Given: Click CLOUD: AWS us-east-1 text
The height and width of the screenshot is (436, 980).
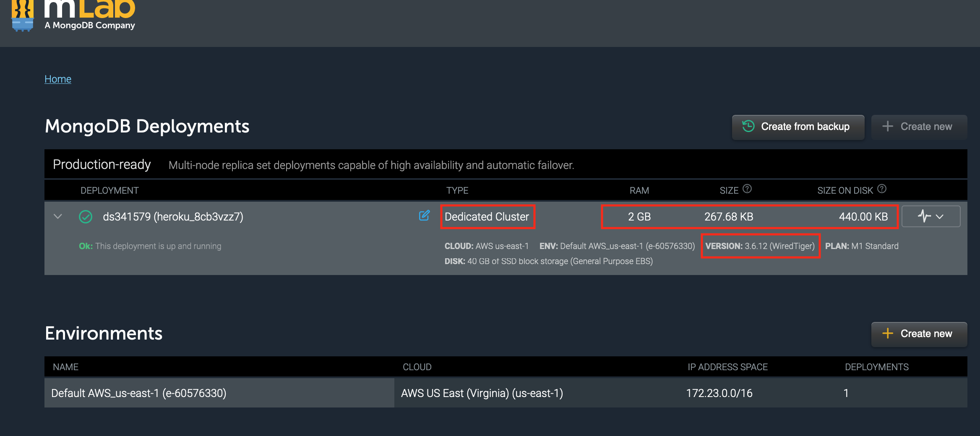Looking at the screenshot, I should tap(487, 246).
